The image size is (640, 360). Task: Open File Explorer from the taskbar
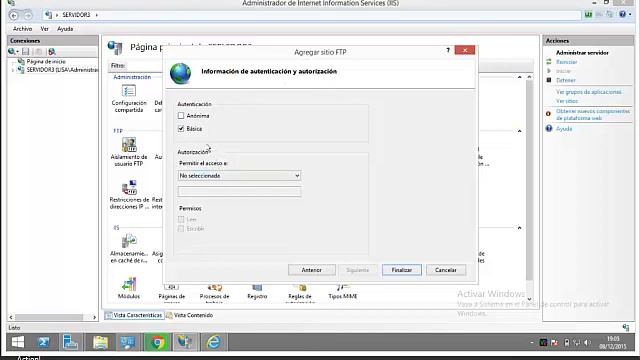100,342
